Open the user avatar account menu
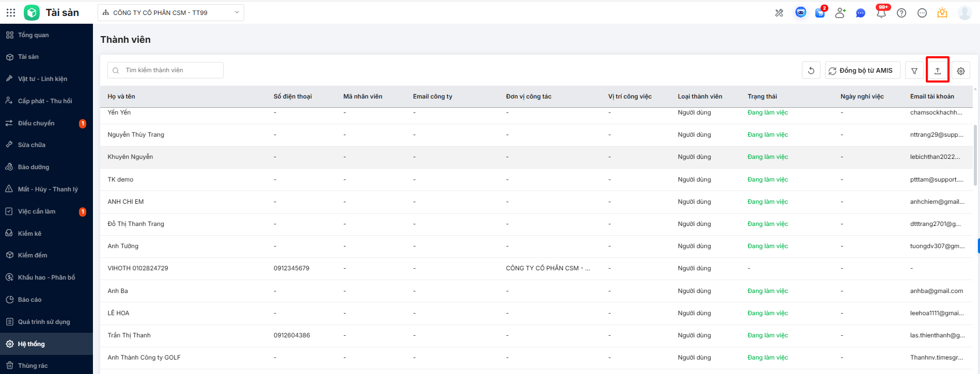980x374 pixels. (964, 12)
